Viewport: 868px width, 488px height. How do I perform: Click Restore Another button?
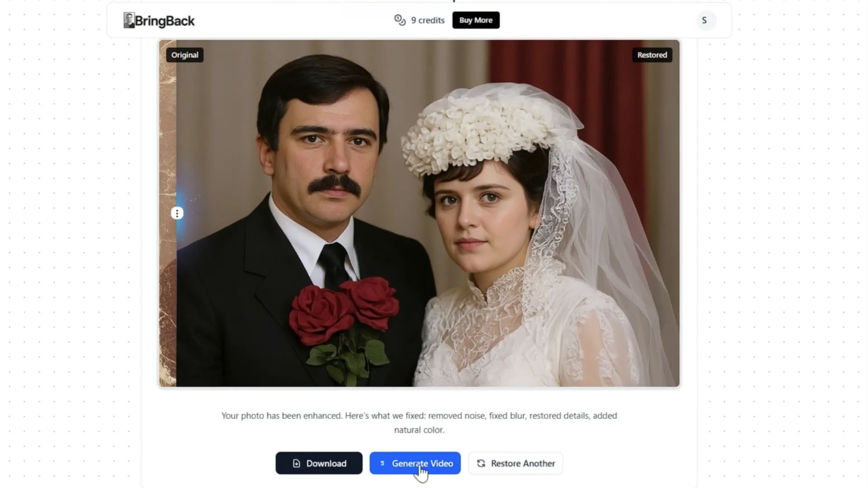coord(515,463)
